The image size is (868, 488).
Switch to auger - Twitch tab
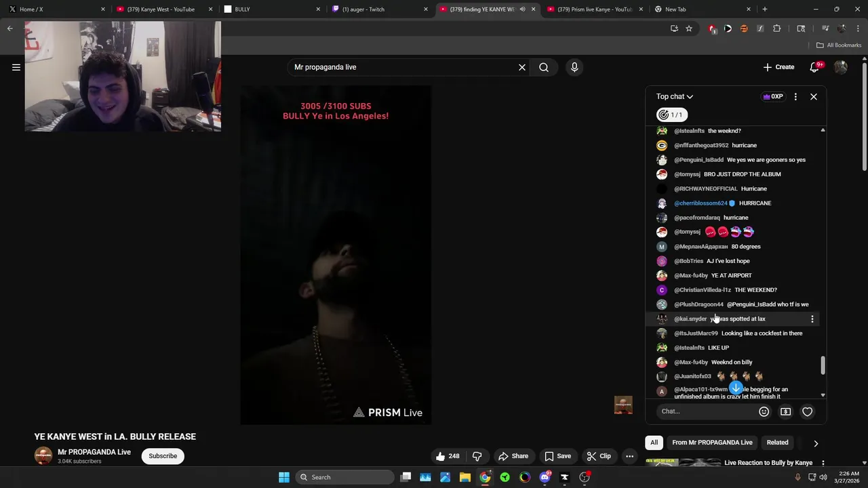click(x=380, y=9)
